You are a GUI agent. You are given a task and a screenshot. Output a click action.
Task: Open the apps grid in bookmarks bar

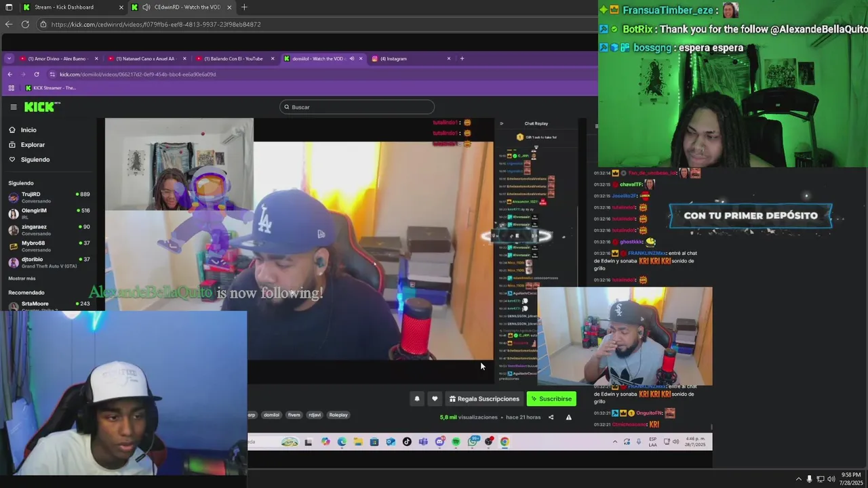pos(11,87)
